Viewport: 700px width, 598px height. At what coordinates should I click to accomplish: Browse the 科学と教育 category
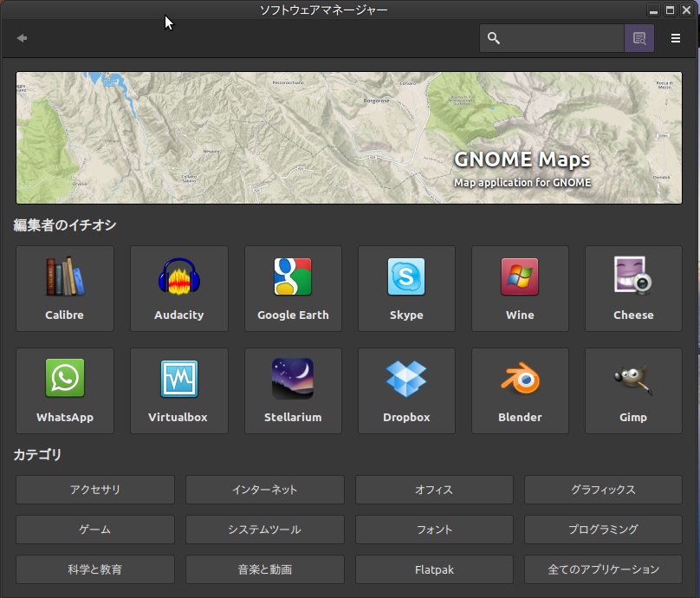[95, 569]
